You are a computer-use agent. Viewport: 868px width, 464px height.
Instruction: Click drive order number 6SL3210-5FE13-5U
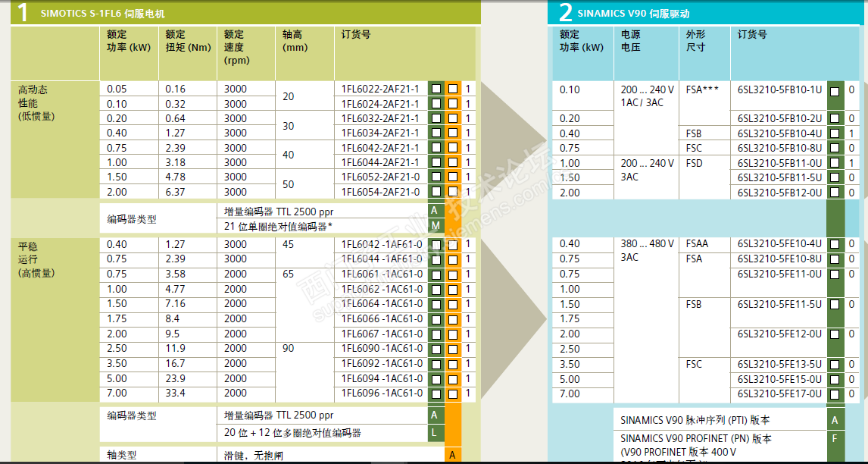point(779,364)
